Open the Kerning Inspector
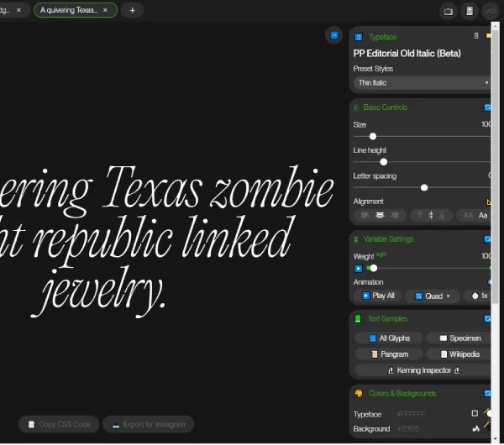Image resolution: width=504 pixels, height=445 pixels. [423, 370]
